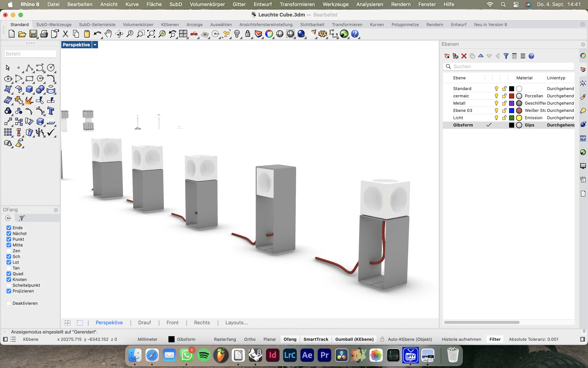Toggle Rasterfang in the status bar
This screenshot has height=368, width=588.
tap(225, 339)
